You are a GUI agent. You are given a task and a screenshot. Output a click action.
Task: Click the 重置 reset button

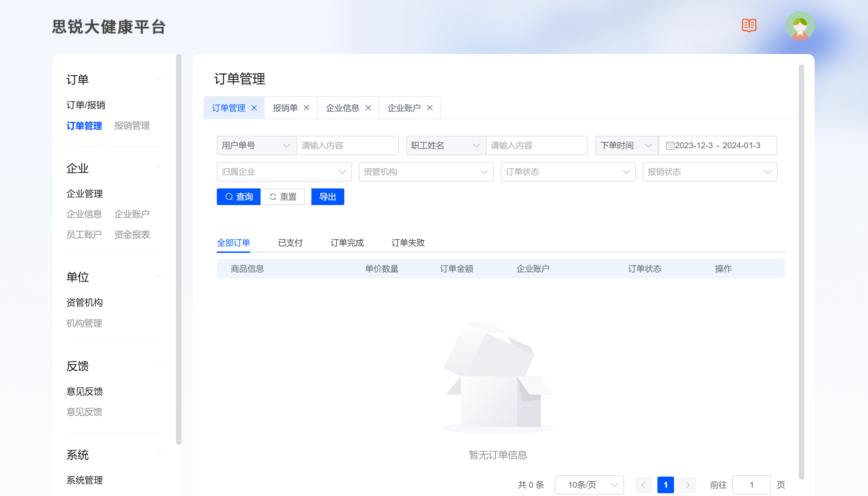click(x=283, y=197)
